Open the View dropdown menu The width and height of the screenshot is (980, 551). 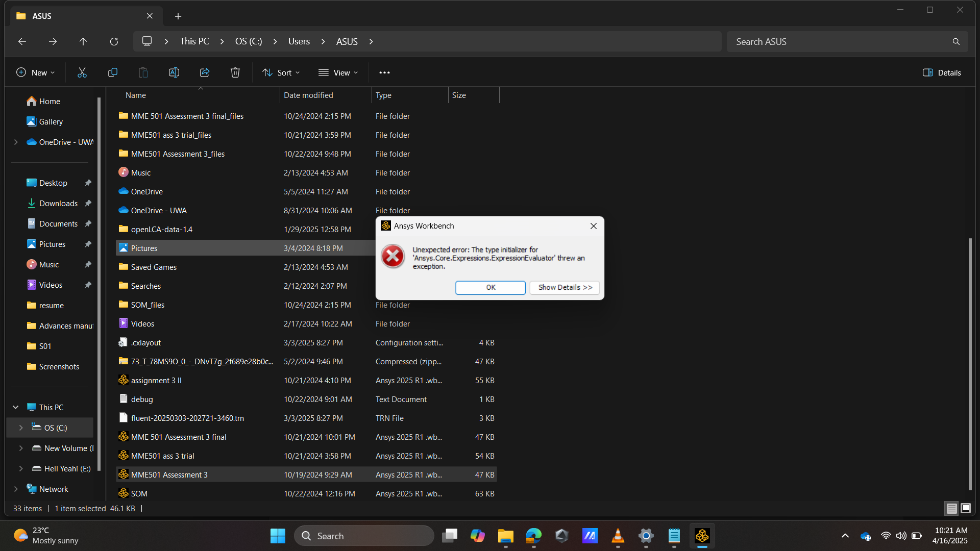[x=338, y=72]
